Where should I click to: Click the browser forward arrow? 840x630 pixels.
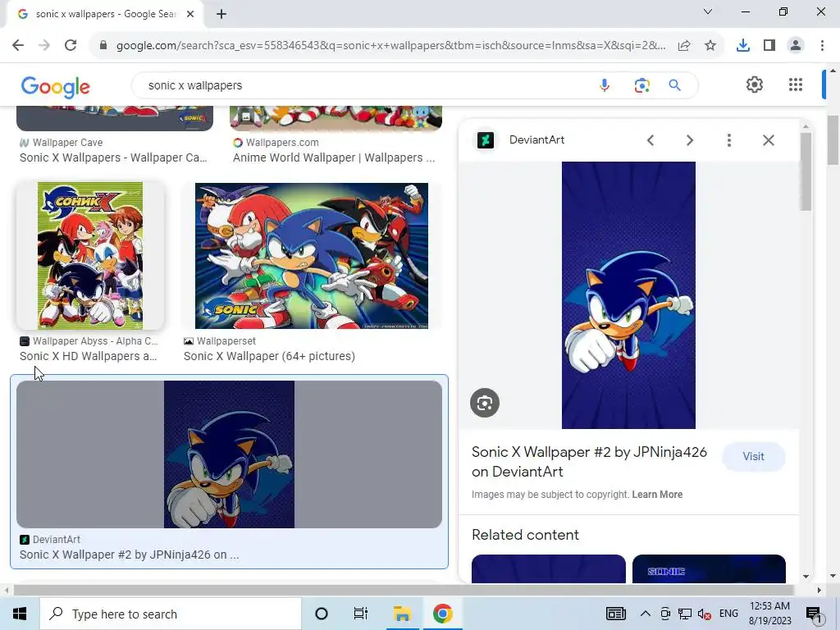coord(44,46)
